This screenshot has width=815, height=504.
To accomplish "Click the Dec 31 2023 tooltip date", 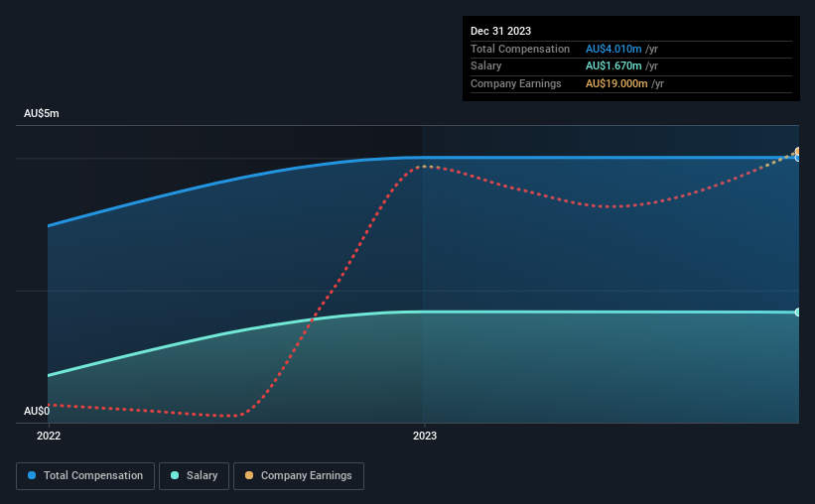I will click(x=500, y=31).
